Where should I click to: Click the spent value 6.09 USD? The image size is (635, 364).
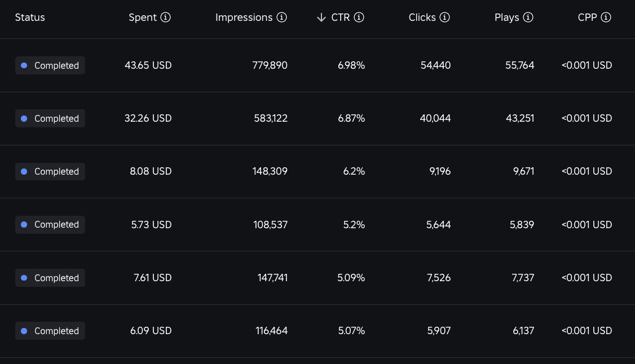tap(151, 330)
